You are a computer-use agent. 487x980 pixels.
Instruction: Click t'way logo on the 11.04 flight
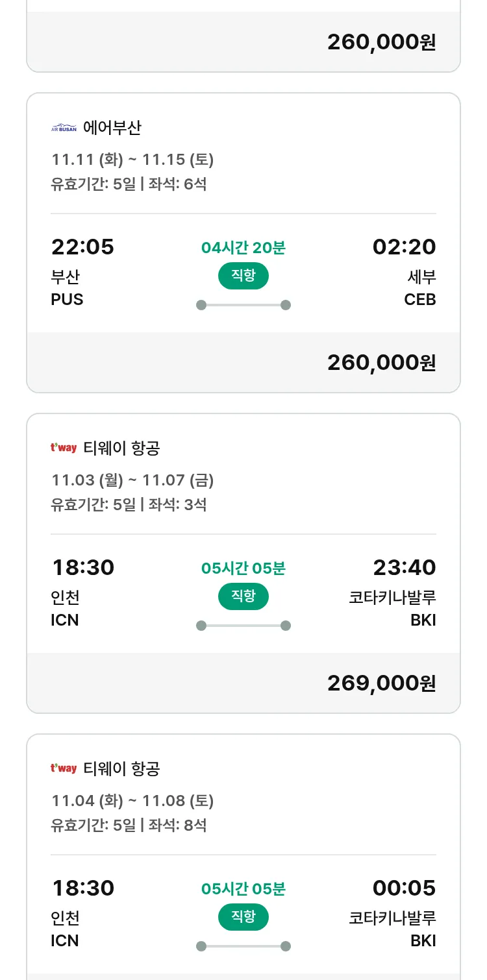tap(64, 768)
